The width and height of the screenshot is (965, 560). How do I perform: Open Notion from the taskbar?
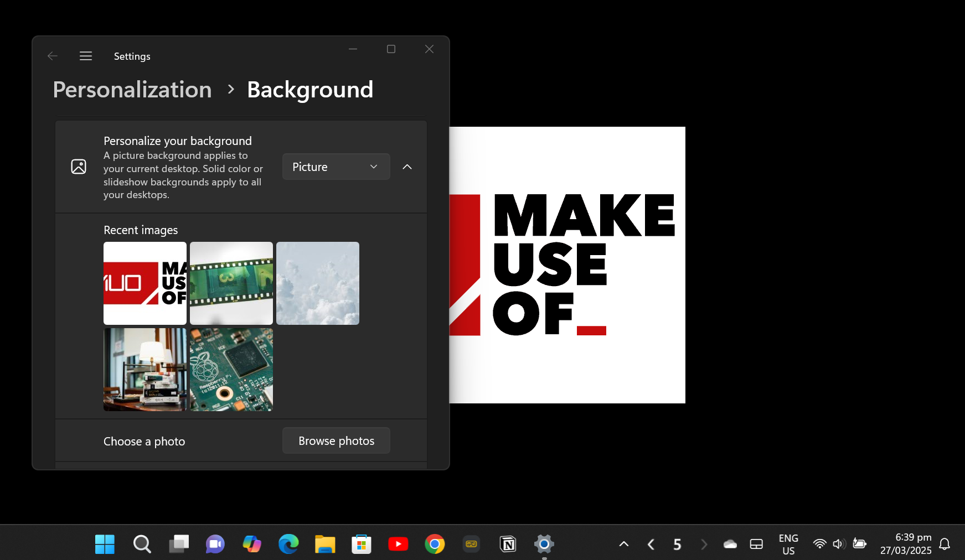tap(508, 544)
